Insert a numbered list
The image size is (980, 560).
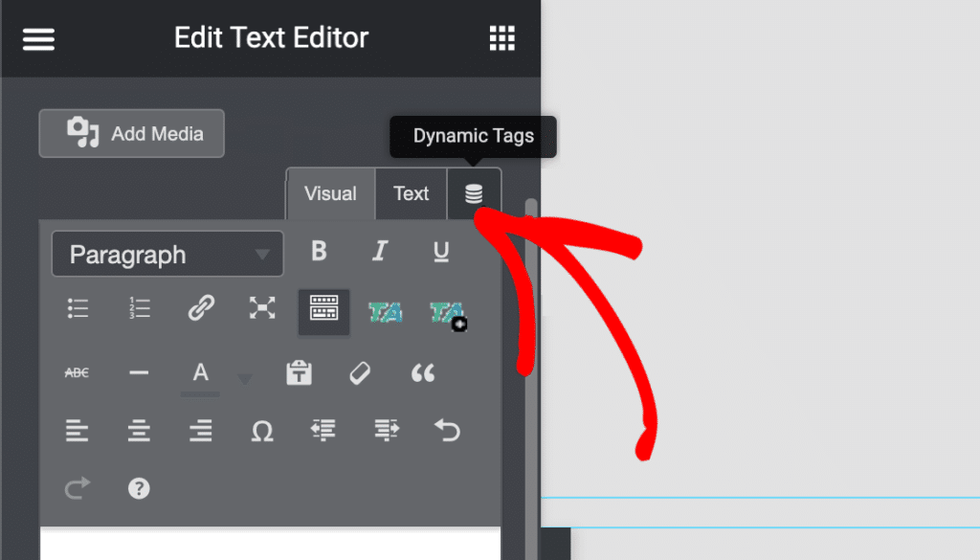tap(140, 308)
